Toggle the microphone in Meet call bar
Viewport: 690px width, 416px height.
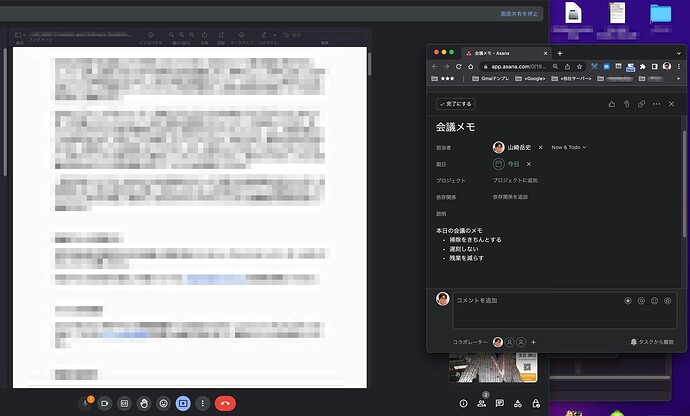86,403
